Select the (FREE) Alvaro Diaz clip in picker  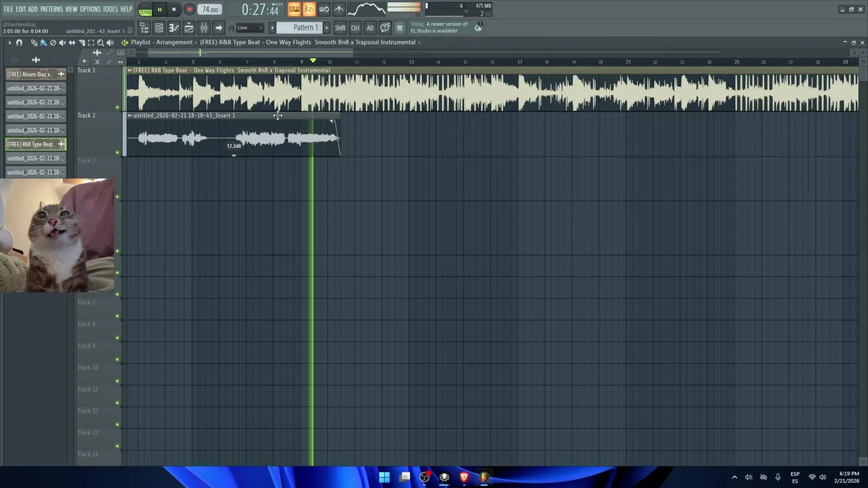[35, 74]
